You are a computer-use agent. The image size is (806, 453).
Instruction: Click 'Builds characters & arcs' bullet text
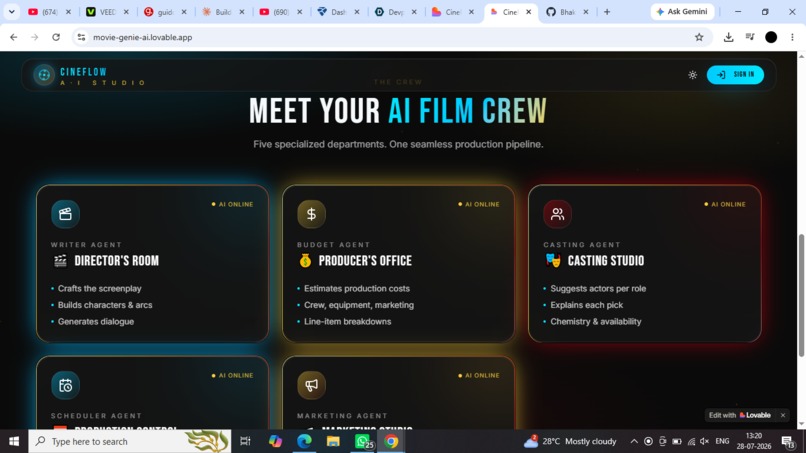pos(105,305)
